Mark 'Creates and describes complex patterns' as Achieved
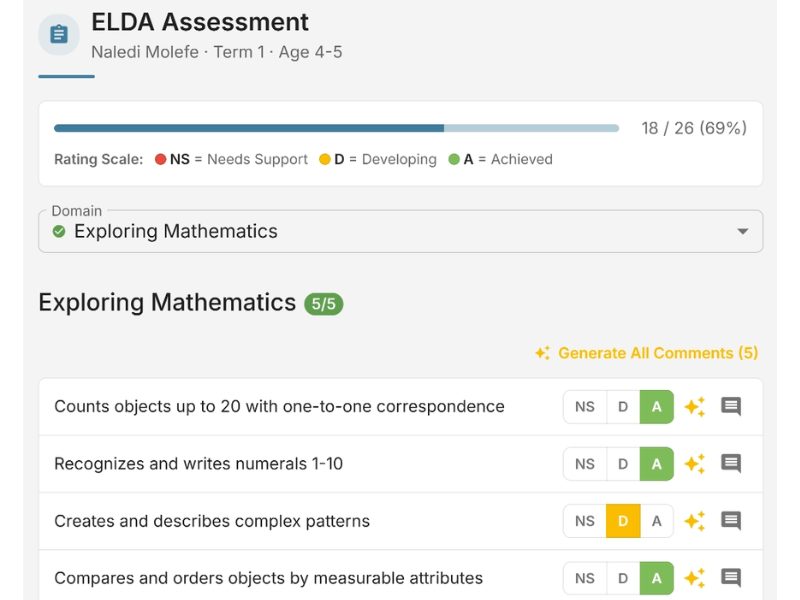The width and height of the screenshot is (800, 600). [656, 520]
